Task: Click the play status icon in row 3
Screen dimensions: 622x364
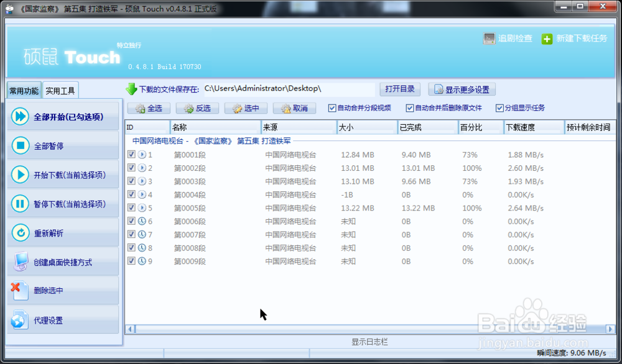Action: (142, 181)
